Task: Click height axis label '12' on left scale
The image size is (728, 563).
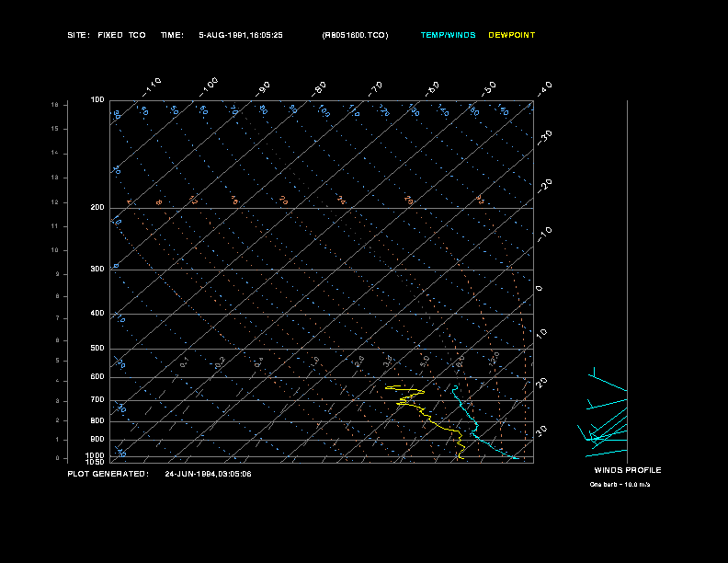Action: pyautogui.click(x=55, y=202)
